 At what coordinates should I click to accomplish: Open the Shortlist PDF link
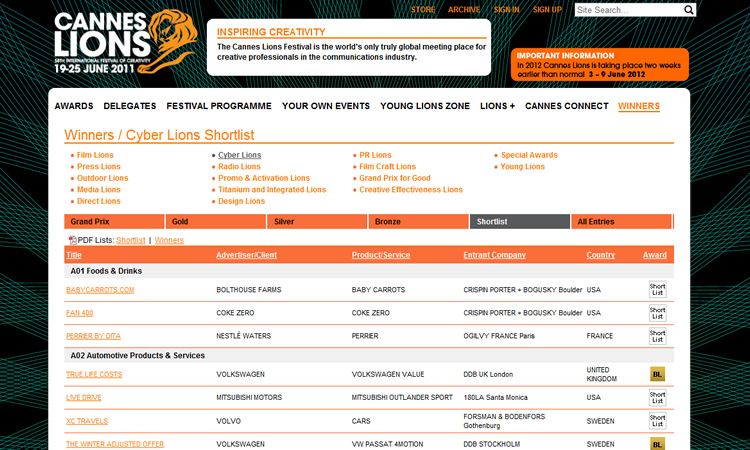pos(130,240)
